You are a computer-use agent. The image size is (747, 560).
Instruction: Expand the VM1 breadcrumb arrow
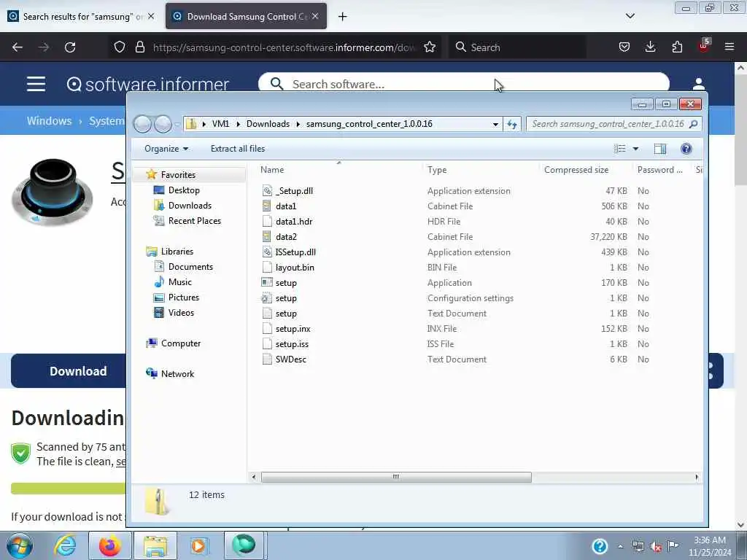coord(239,124)
